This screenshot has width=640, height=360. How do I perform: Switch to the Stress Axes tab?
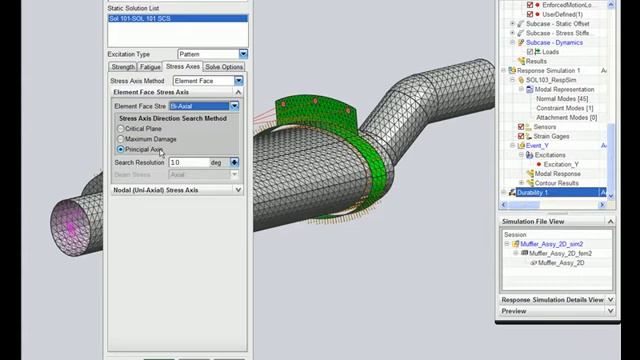pyautogui.click(x=183, y=67)
